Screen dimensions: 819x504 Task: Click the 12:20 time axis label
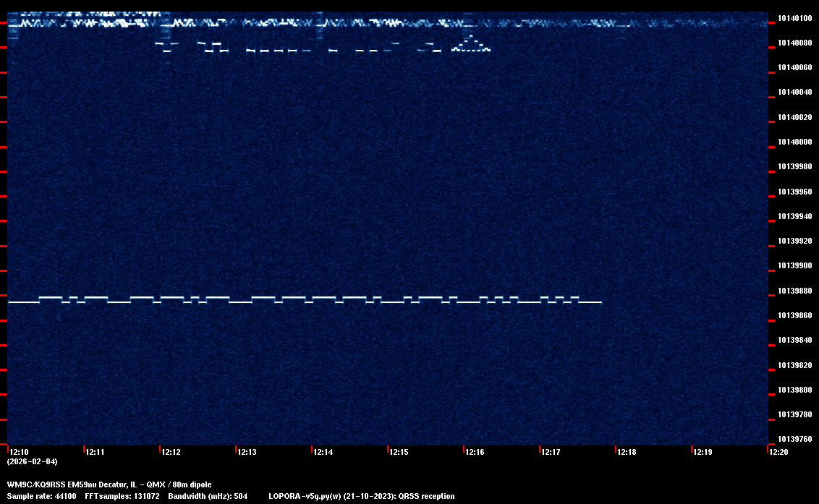(x=778, y=452)
